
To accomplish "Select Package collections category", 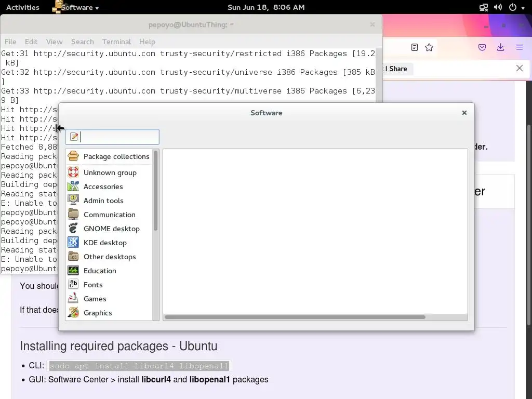I will pyautogui.click(x=109, y=156).
